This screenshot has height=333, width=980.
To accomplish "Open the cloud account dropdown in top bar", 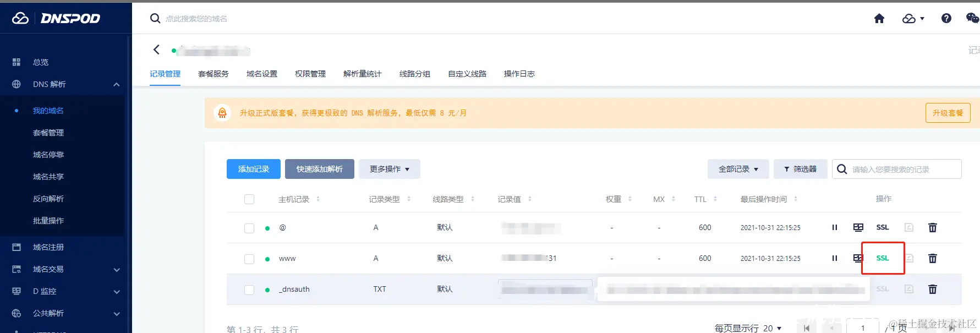I will click(913, 19).
